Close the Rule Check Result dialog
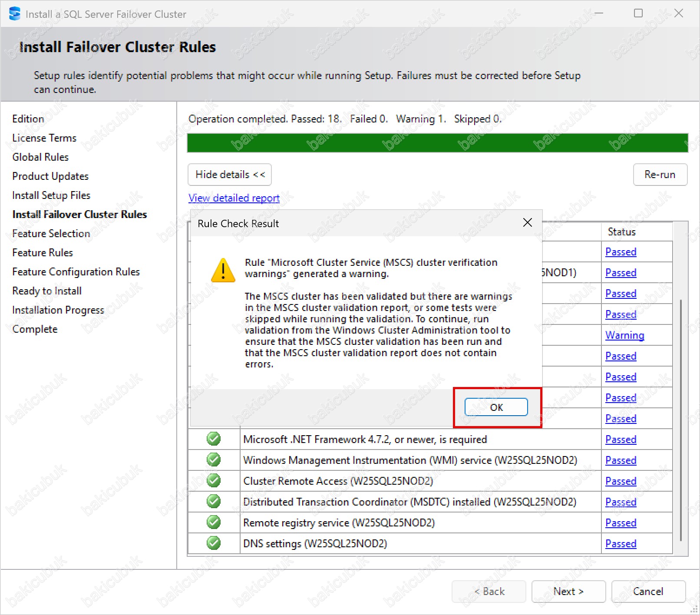The height and width of the screenshot is (615, 700). click(x=527, y=223)
